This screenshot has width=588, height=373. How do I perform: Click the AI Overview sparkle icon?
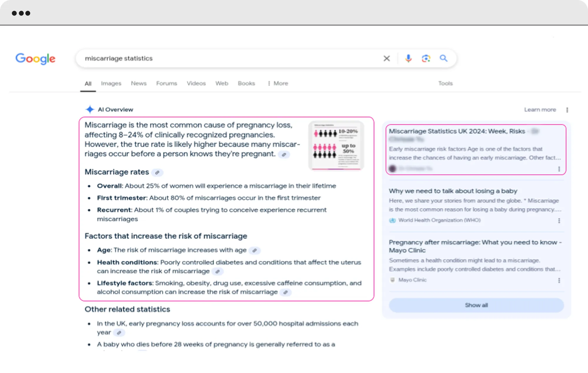[x=90, y=109]
